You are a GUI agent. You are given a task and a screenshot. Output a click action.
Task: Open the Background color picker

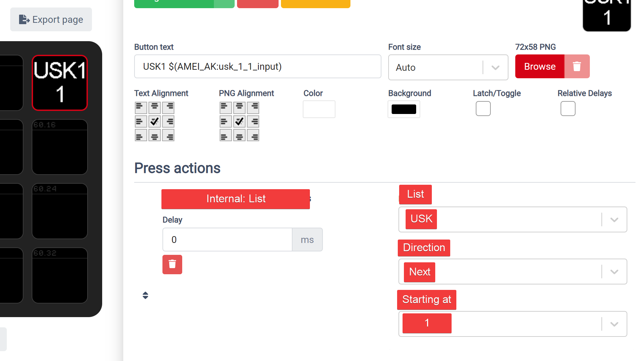tap(404, 109)
